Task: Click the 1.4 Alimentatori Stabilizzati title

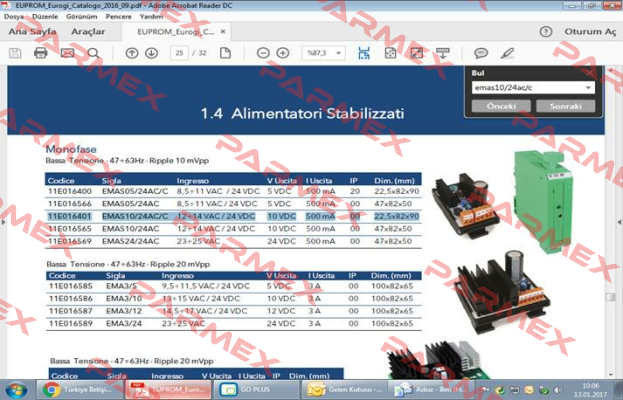Action: point(302,114)
